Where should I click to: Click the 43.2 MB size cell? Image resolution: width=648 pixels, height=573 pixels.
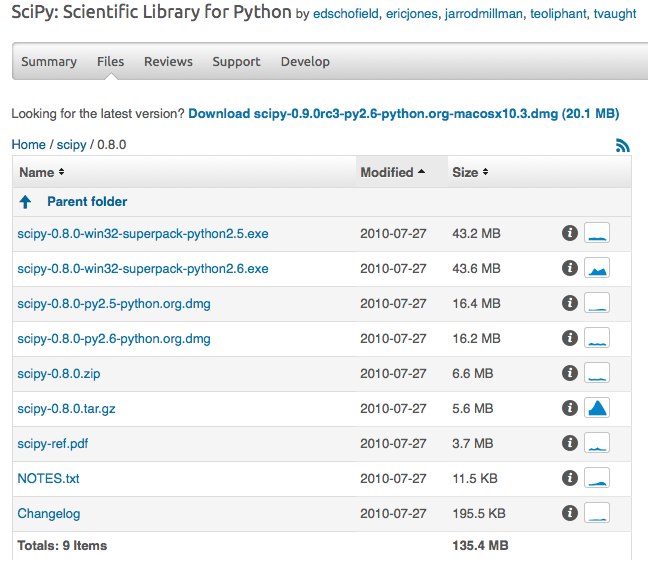click(476, 233)
